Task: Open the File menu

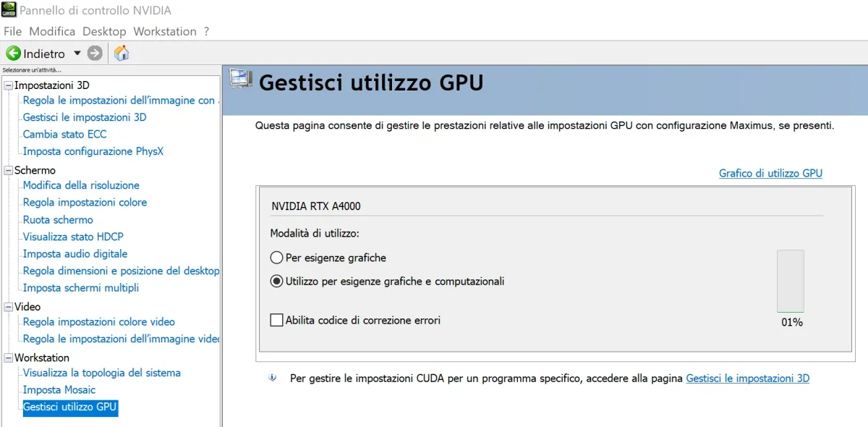Action: (x=14, y=31)
